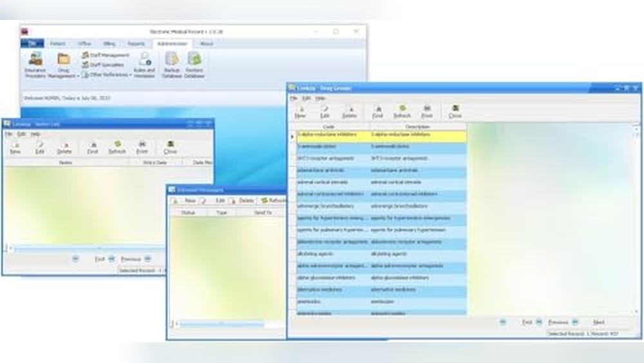Click the Restore Database ribbon icon
The height and width of the screenshot is (363, 644).
point(194,64)
